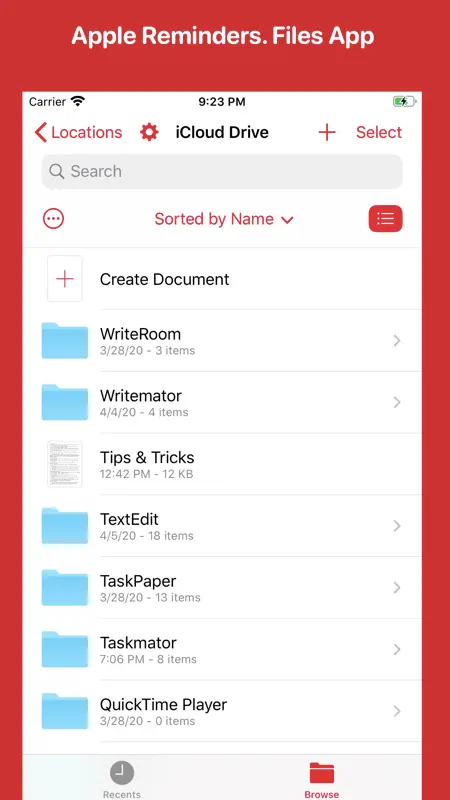Tap the TaskPaper row chevron
Screen dimensions: 450x800
pos(397,588)
